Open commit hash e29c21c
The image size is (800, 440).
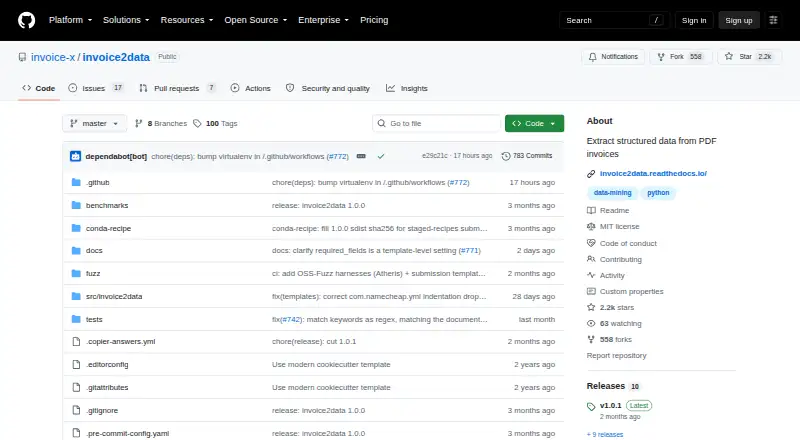tap(435, 156)
